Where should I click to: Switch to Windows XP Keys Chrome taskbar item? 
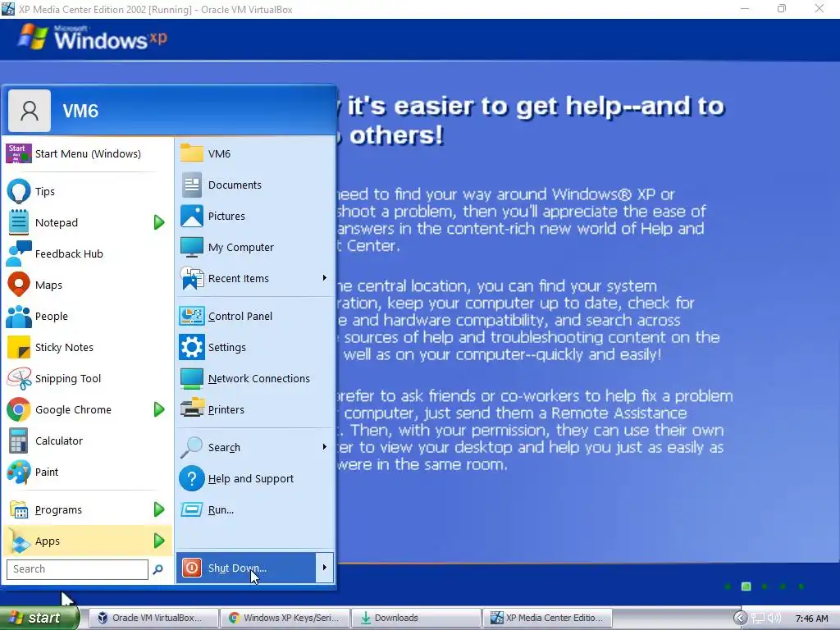[285, 618]
